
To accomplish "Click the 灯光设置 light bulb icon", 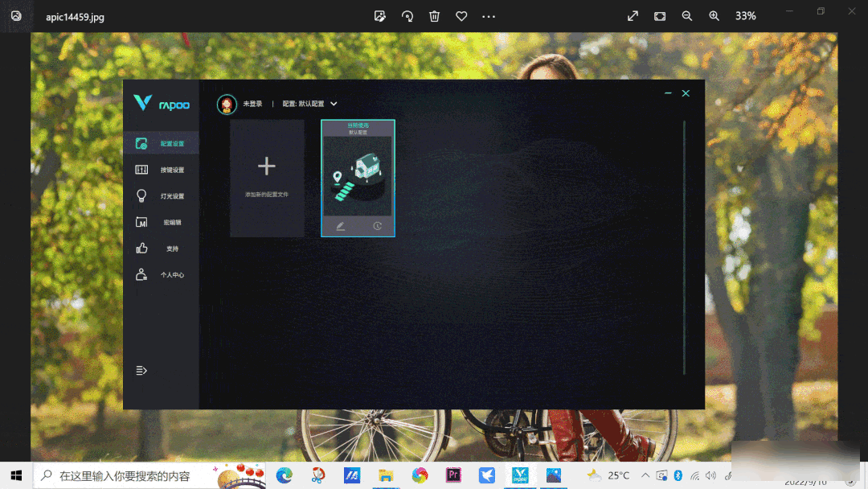I will pos(141,196).
